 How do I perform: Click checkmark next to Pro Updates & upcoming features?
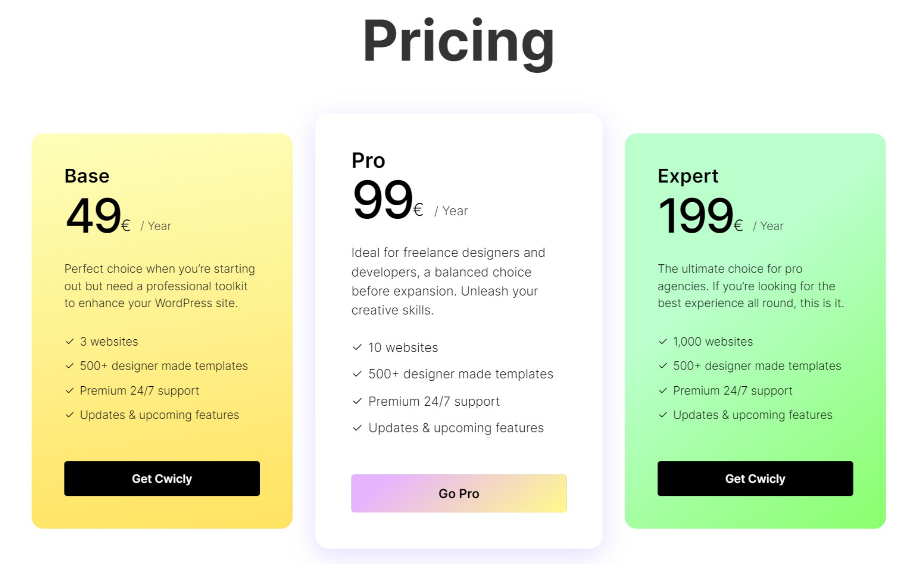tap(357, 428)
